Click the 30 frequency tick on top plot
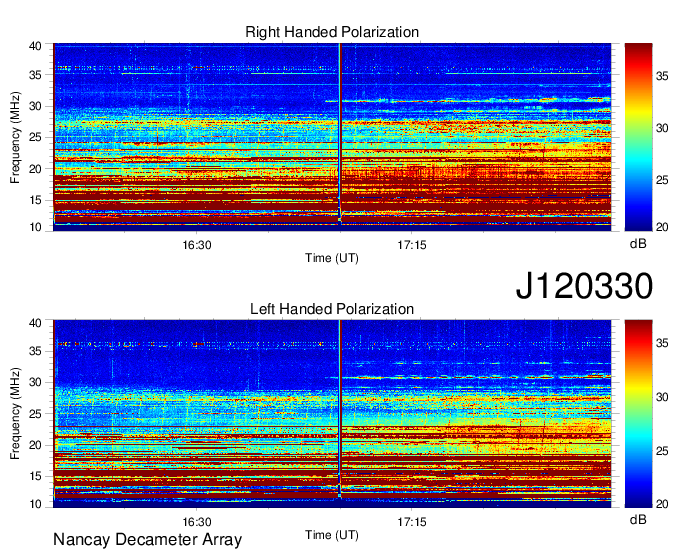 (35, 106)
